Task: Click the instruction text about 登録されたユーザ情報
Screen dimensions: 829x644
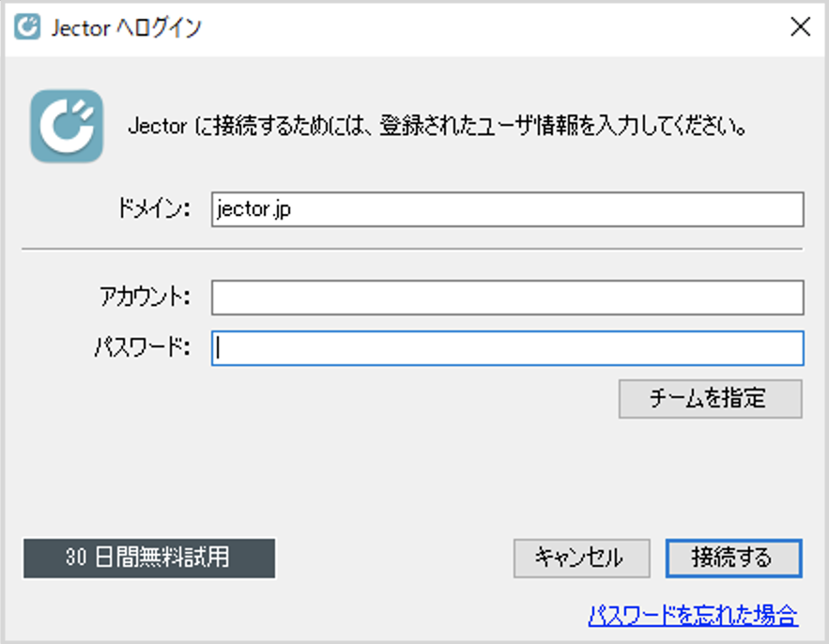Action: pyautogui.click(x=438, y=127)
